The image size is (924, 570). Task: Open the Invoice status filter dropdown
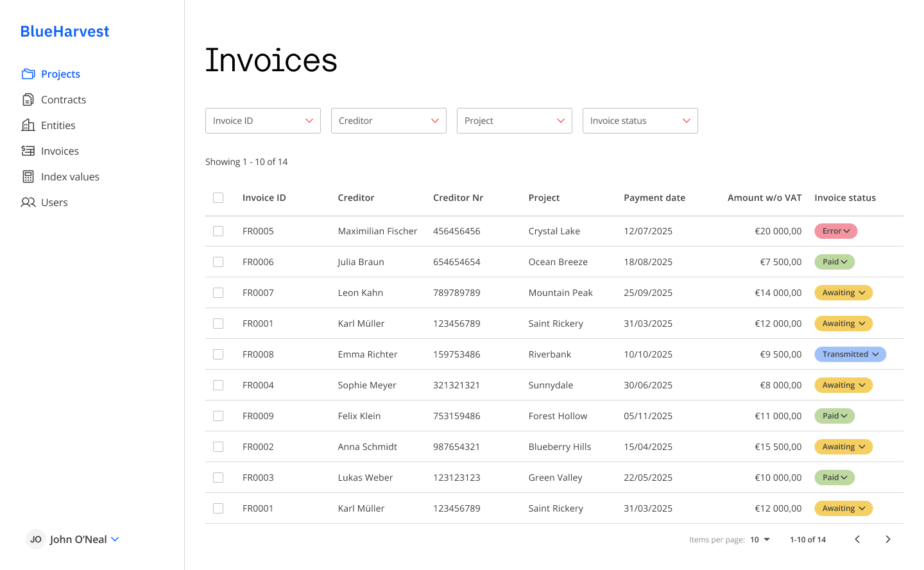click(640, 121)
